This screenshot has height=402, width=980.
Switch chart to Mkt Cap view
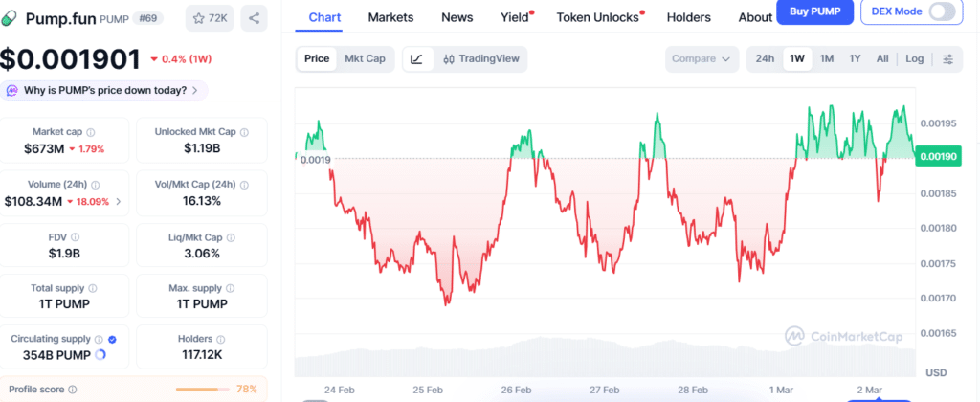click(x=365, y=59)
